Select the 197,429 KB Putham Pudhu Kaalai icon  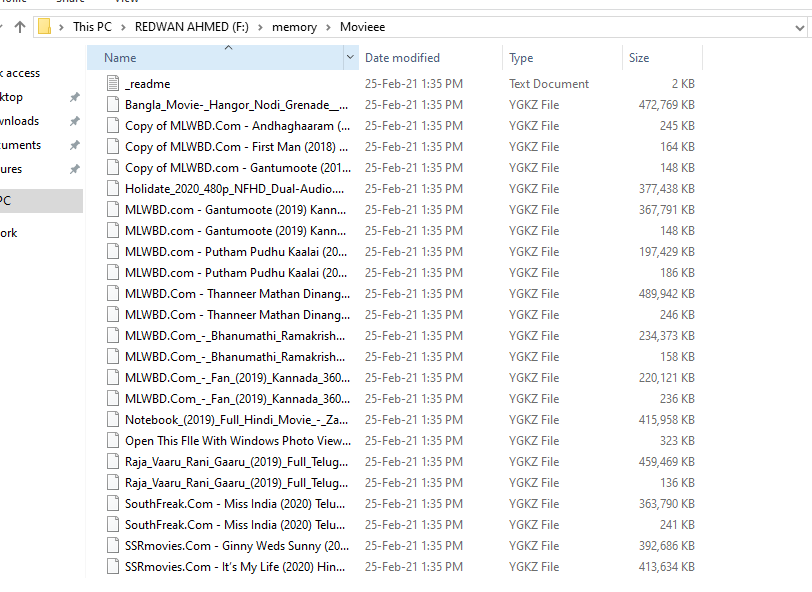(x=113, y=251)
